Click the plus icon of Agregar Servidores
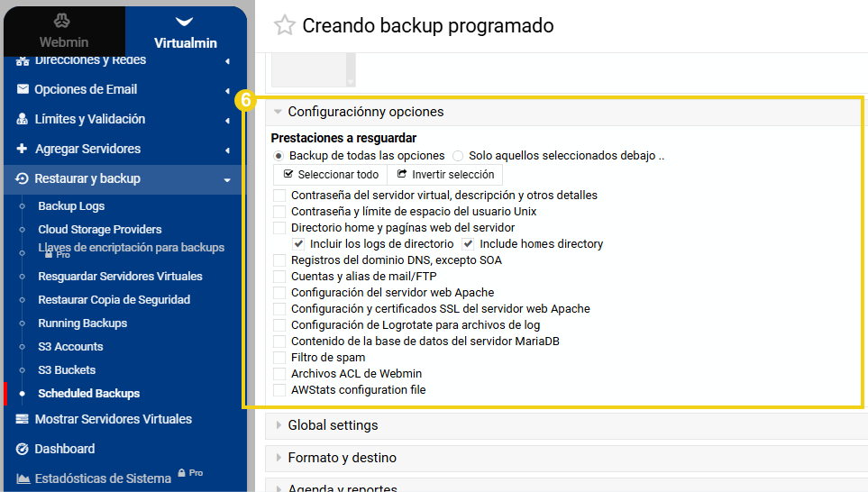This screenshot has height=492, width=868. click(23, 149)
